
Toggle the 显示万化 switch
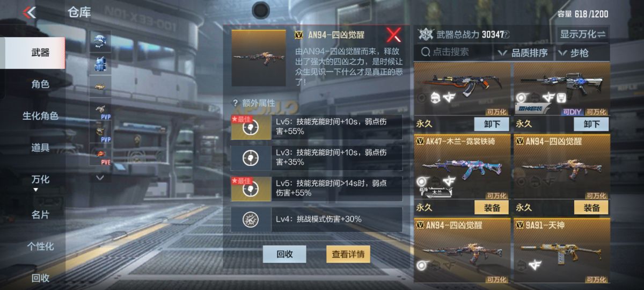[x=583, y=34]
